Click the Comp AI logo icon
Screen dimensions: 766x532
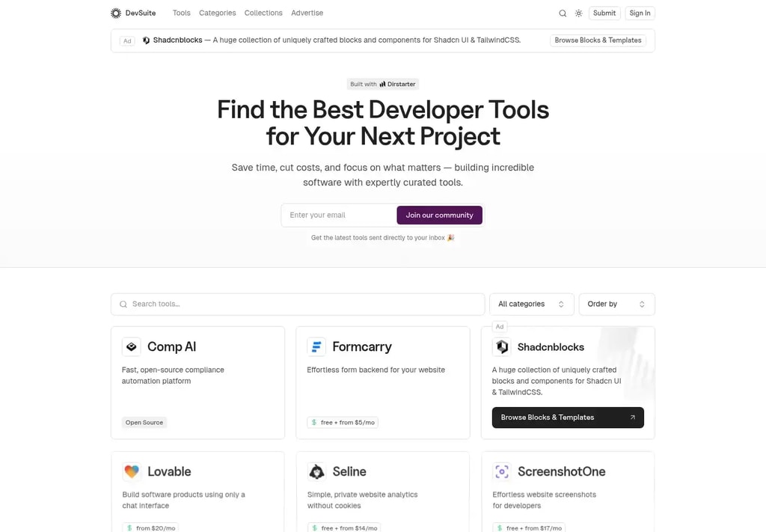132,347
